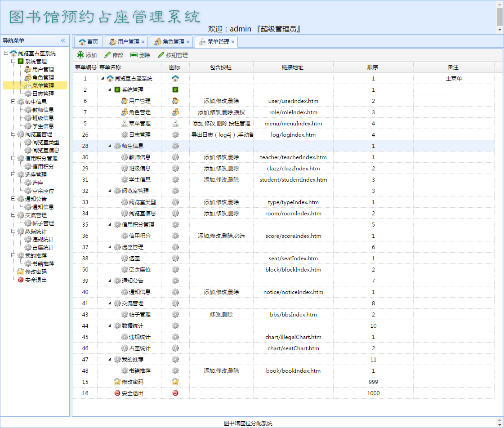
Task: Select the order value 1000
Action: click(373, 393)
